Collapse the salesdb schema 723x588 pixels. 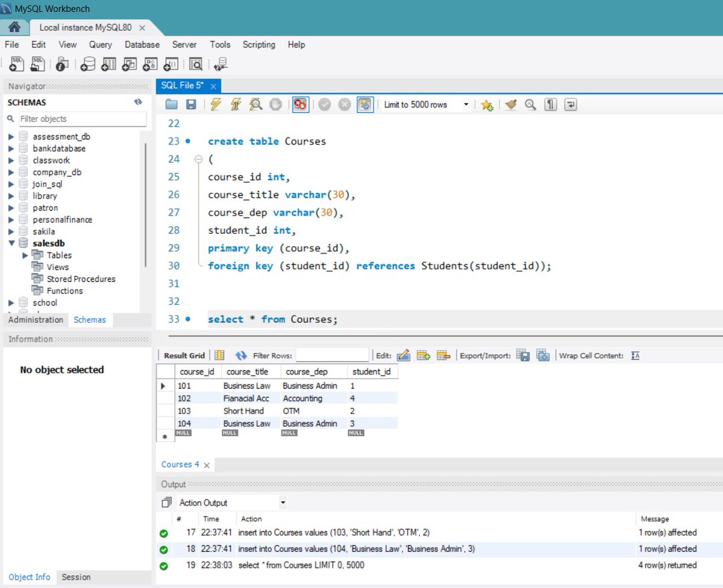pyautogui.click(x=11, y=243)
